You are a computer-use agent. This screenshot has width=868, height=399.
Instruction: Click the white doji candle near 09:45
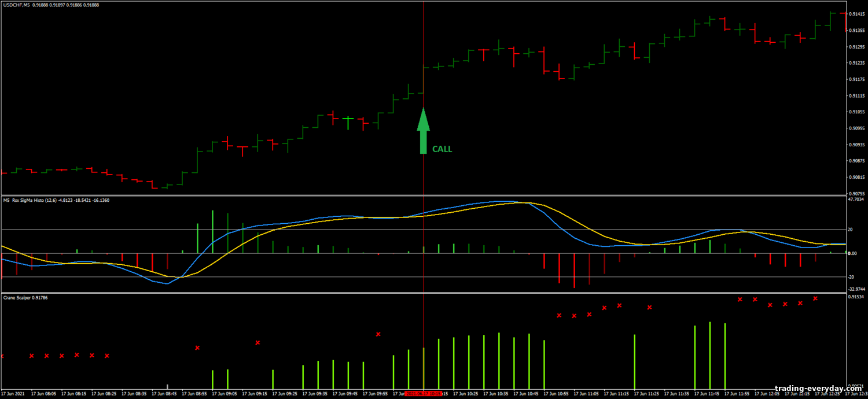point(348,119)
